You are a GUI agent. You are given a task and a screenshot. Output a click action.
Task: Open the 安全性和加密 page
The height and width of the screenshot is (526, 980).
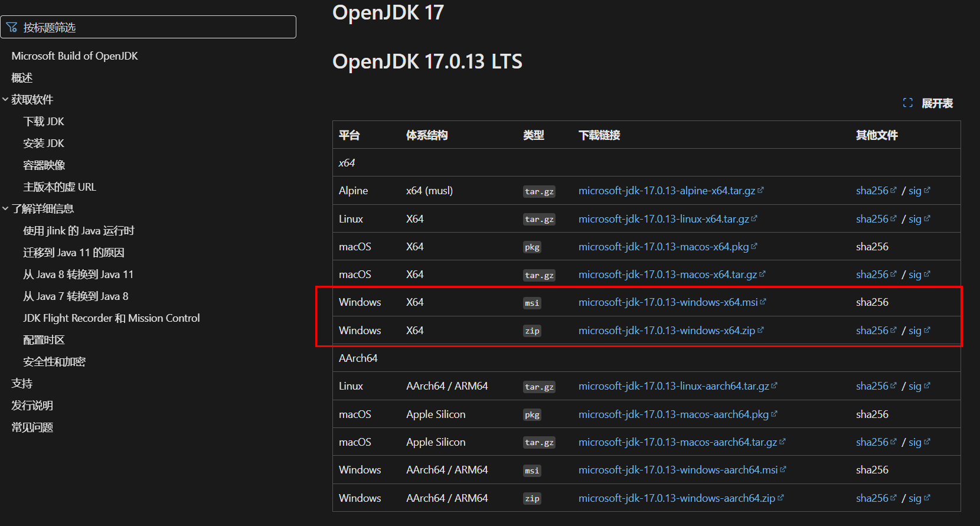[x=54, y=361]
